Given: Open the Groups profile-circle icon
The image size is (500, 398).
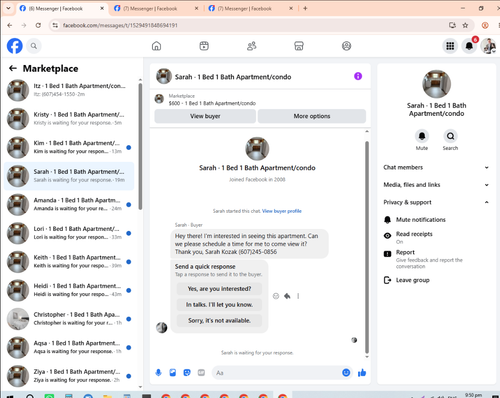Looking at the screenshot, I should pyautogui.click(x=347, y=46).
